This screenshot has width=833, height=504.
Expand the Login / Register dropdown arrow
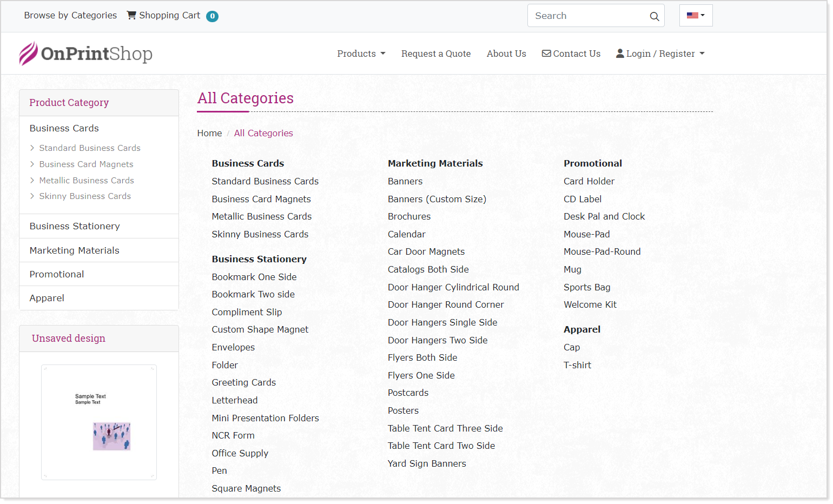pos(702,54)
